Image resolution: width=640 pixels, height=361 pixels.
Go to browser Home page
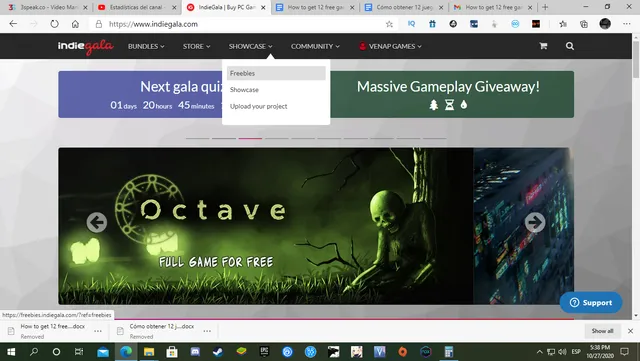(75, 24)
